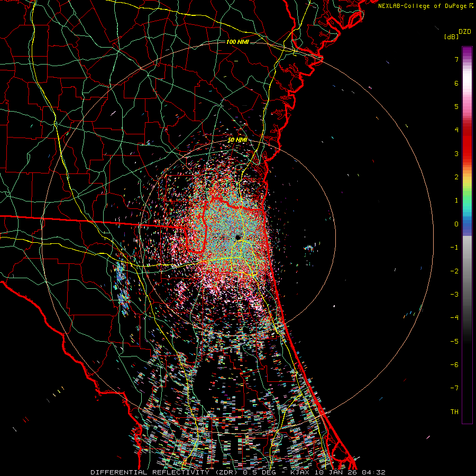
Task: Click the 6 value on the scale
Action: point(456,83)
